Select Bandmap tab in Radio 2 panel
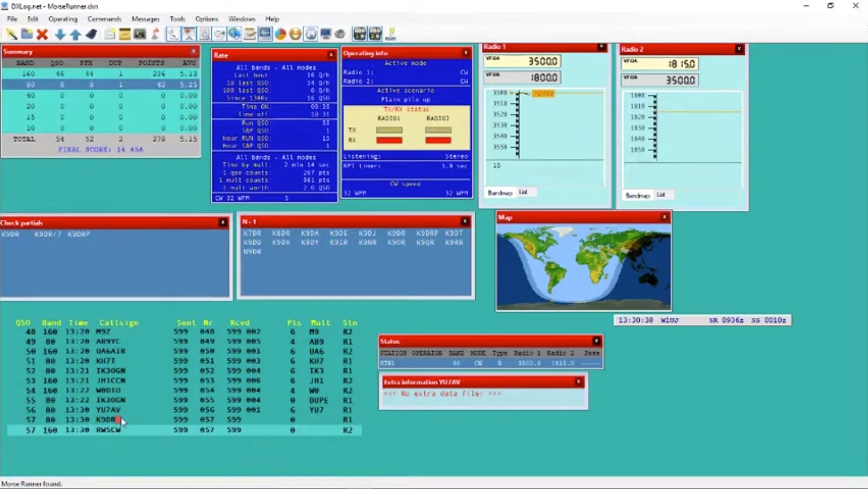The image size is (868, 489). 637,195
